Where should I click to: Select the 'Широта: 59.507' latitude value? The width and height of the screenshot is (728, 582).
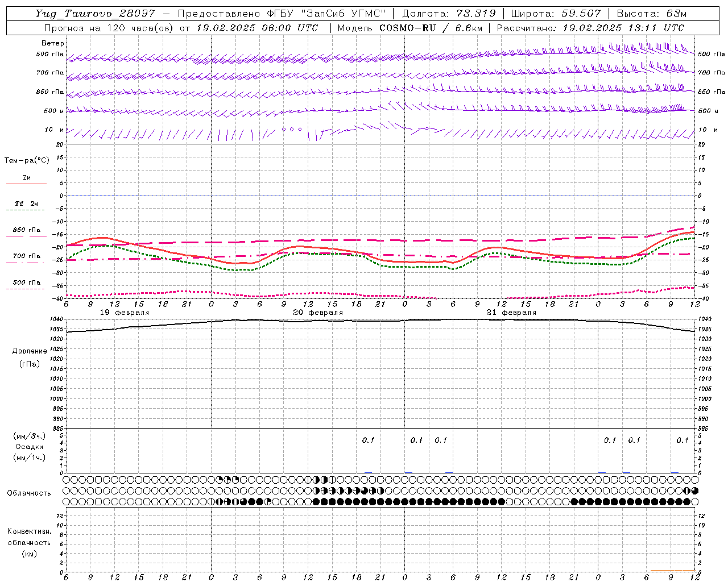[556, 14]
